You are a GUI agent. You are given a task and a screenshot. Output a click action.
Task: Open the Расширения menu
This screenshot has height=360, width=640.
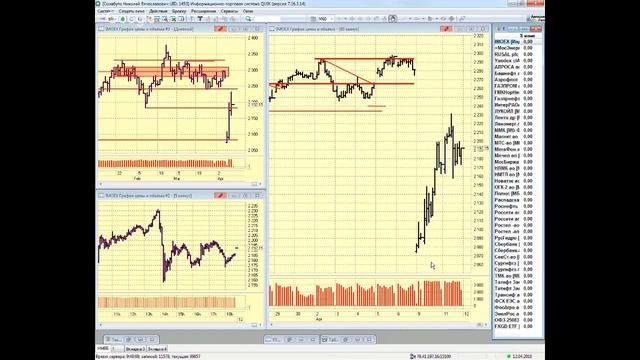coord(203,11)
